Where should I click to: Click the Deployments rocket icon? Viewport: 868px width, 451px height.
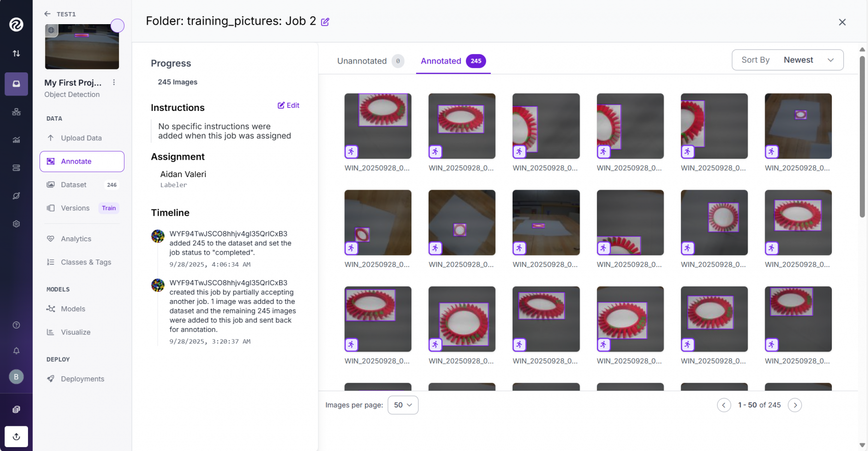pyautogui.click(x=51, y=379)
